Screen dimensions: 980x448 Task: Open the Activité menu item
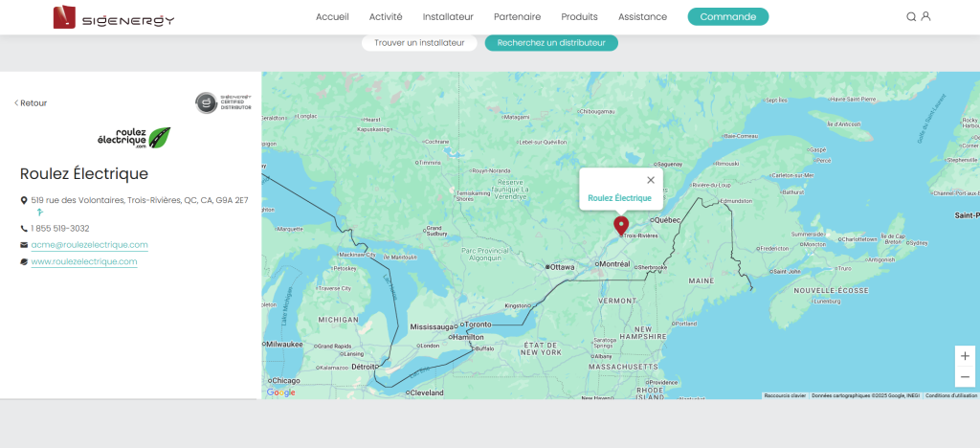[x=386, y=17]
